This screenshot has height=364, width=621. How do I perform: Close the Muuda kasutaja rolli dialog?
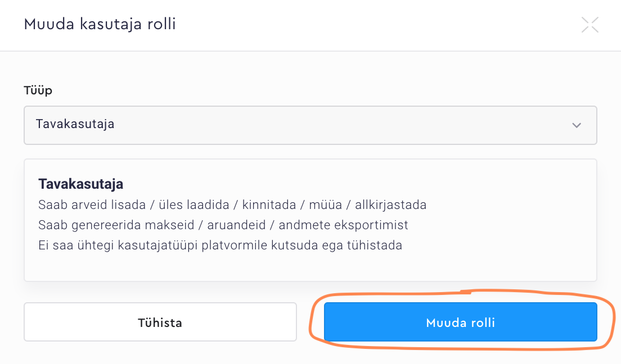(x=589, y=25)
